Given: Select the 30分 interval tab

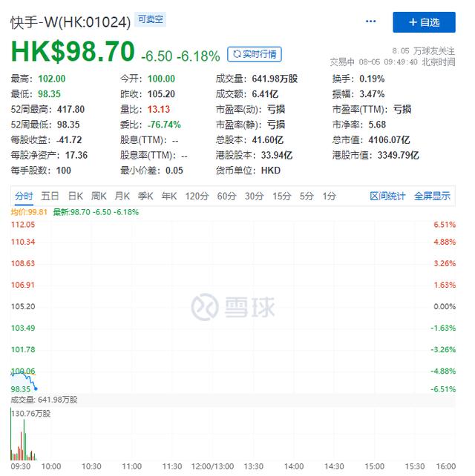Looking at the screenshot, I should coord(255,196).
